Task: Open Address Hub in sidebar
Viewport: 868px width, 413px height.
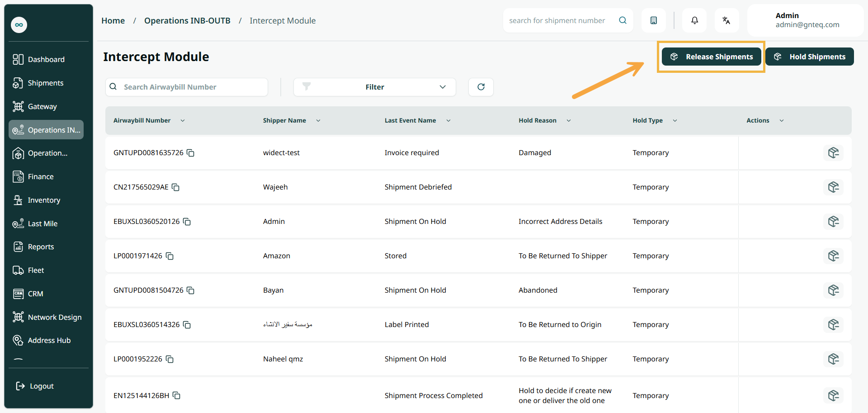Action: (x=46, y=340)
